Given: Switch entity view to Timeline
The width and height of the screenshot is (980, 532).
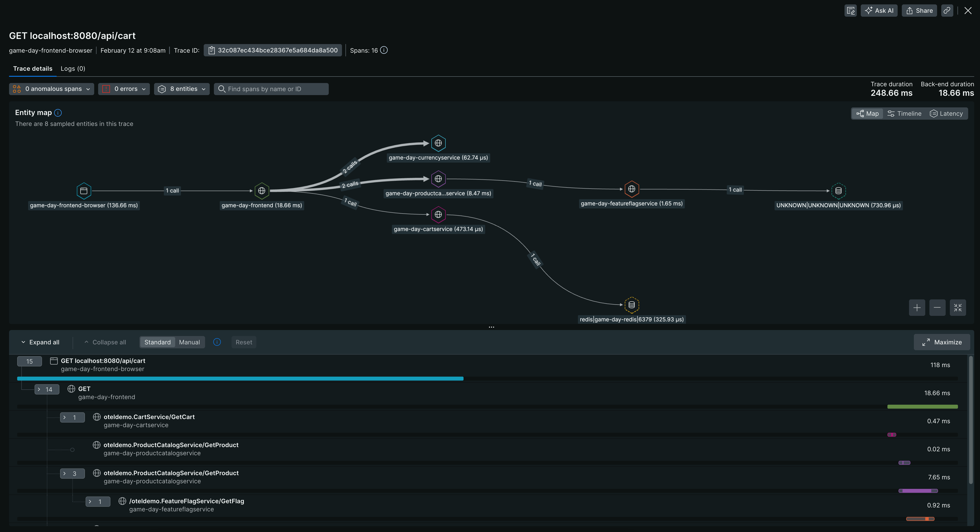Looking at the screenshot, I should (x=904, y=113).
